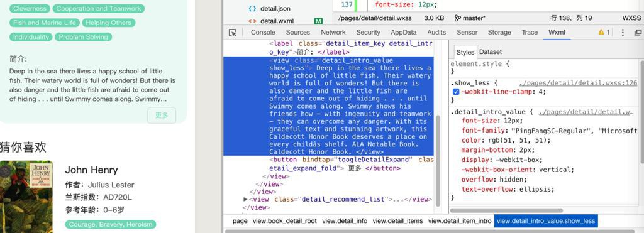644x233 pixels.
Task: Select the element inspector picker icon
Action: [233, 33]
